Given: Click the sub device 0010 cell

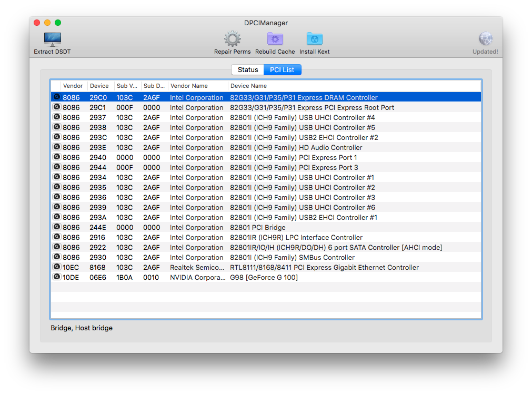Looking at the screenshot, I should (151, 277).
